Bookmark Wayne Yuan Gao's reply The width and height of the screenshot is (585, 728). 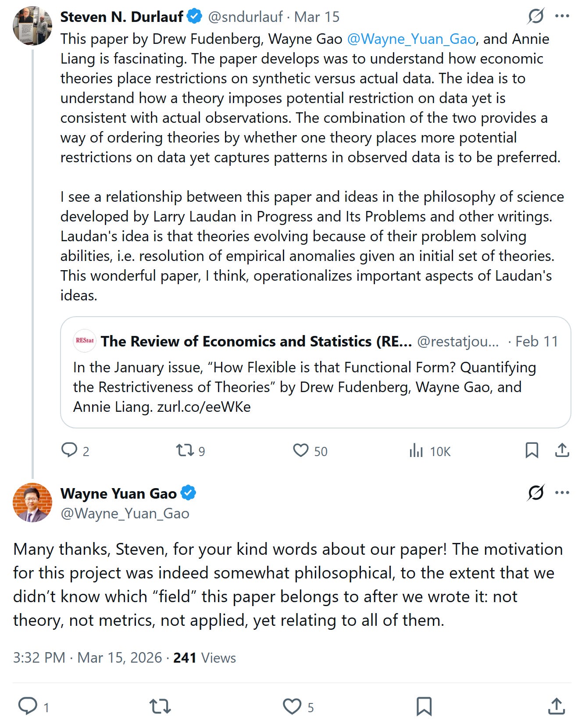click(x=424, y=706)
